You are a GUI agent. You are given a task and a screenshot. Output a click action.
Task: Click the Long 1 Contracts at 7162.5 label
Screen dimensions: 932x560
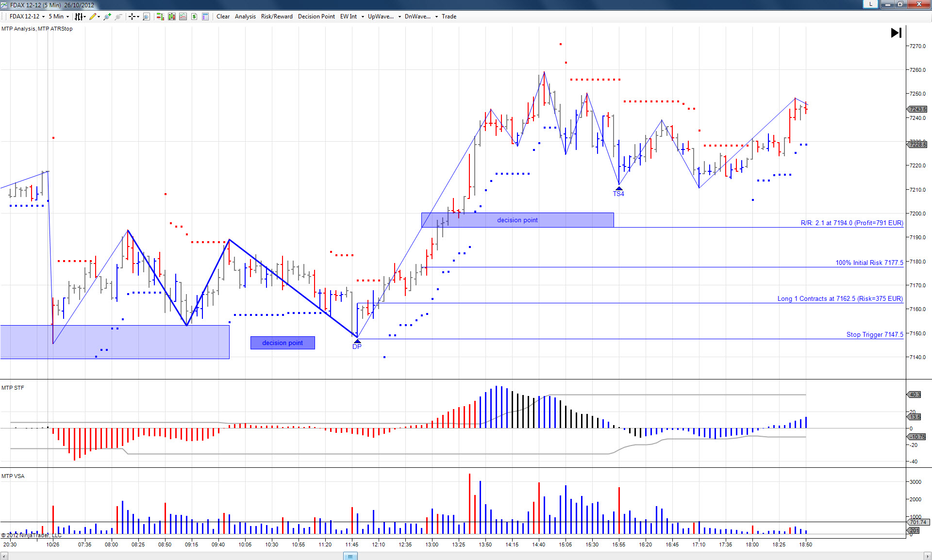(840, 298)
